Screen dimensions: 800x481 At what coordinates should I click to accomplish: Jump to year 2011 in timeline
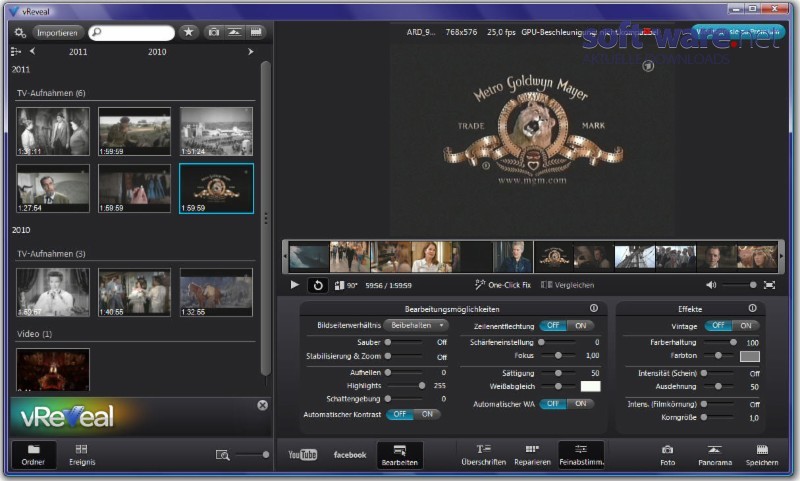[x=78, y=52]
